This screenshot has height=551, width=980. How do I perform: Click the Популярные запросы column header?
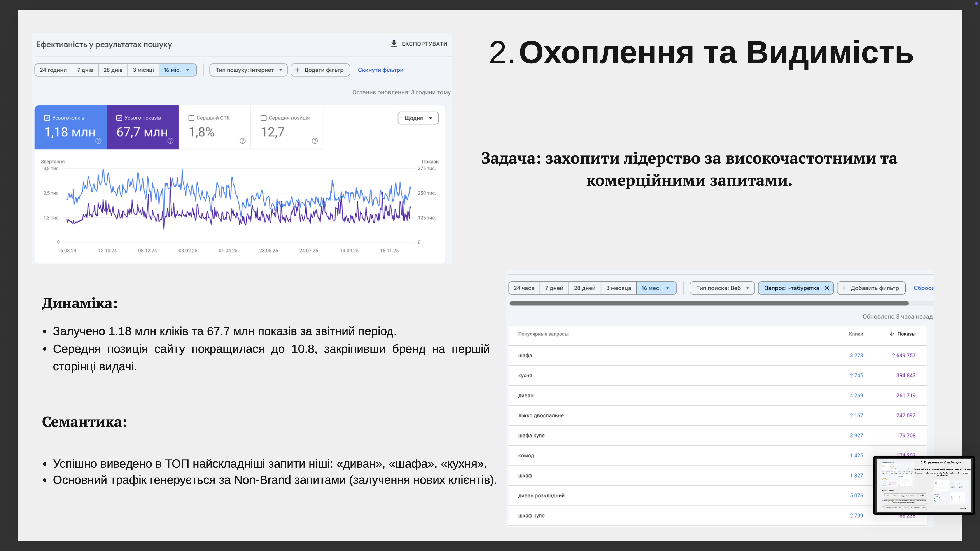point(543,334)
